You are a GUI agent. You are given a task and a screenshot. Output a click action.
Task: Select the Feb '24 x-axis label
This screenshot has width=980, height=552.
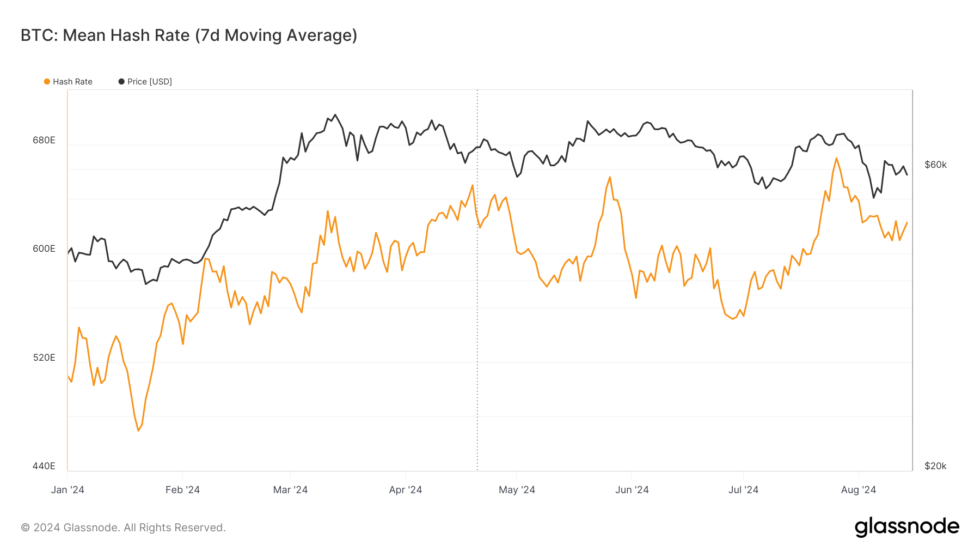tap(182, 490)
